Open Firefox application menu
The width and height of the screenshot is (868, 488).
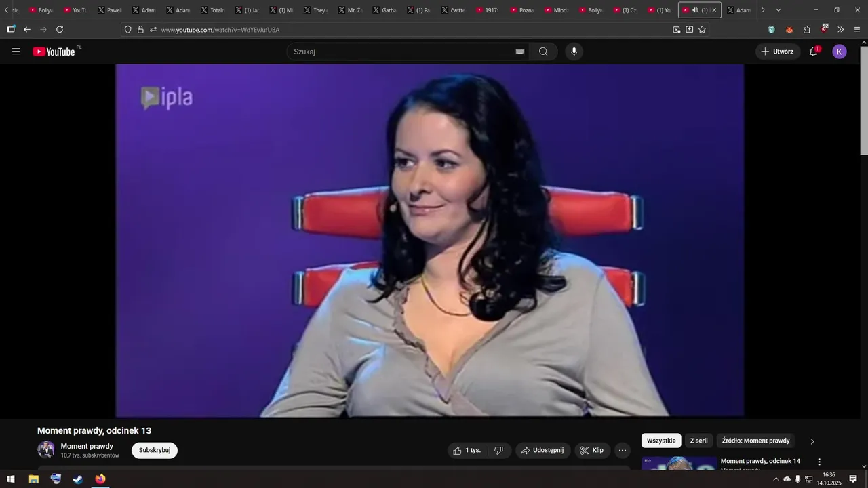pos(857,30)
